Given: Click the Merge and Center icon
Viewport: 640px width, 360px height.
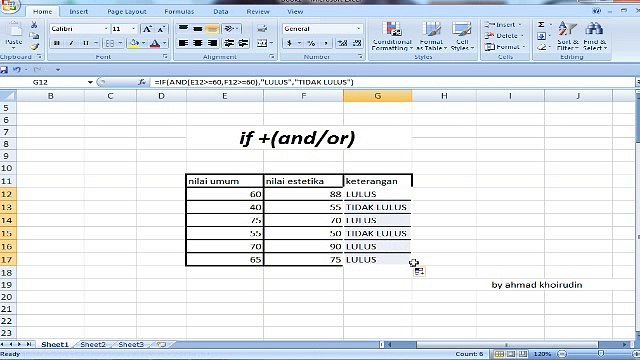Looking at the screenshot, I should pos(262,43).
